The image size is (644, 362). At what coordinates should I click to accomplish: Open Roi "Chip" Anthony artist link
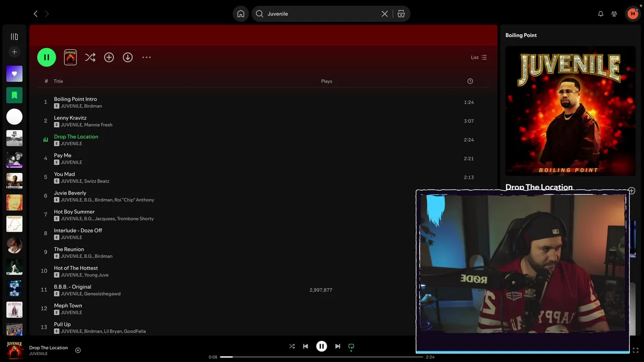pos(134,200)
